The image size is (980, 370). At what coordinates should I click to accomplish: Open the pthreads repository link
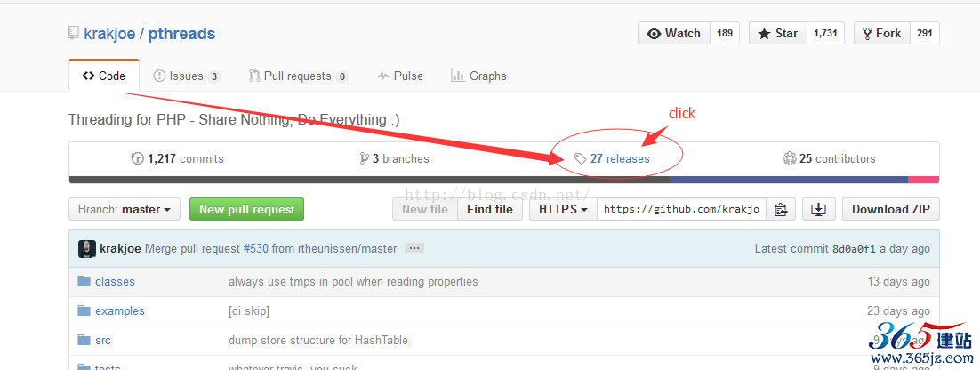(x=181, y=34)
